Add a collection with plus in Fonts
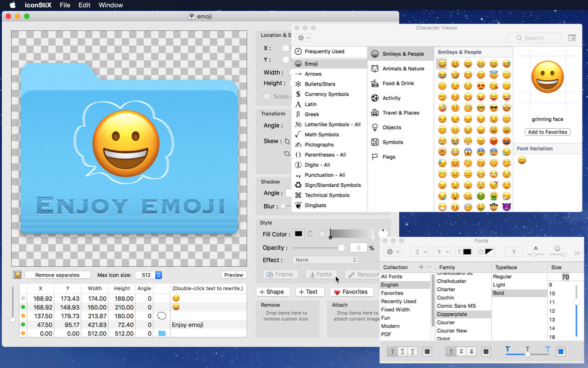The width and height of the screenshot is (588, 368). (x=421, y=267)
